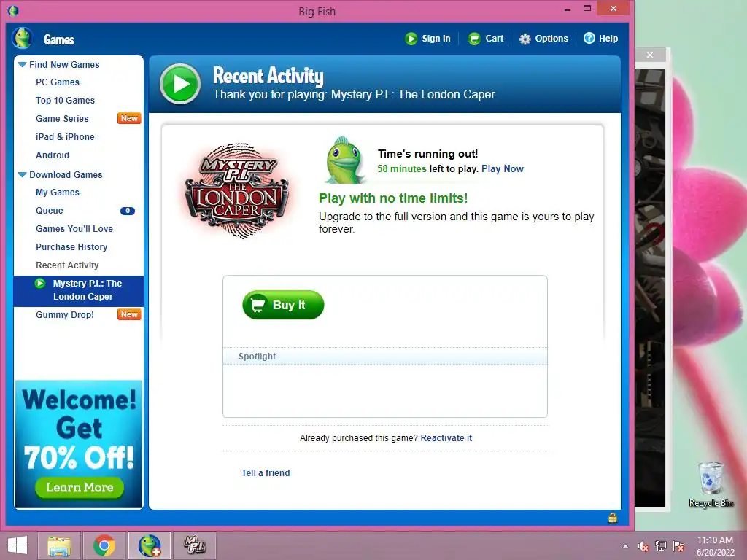The height and width of the screenshot is (560, 747).
Task: Click the Cart text label
Action: click(x=495, y=39)
